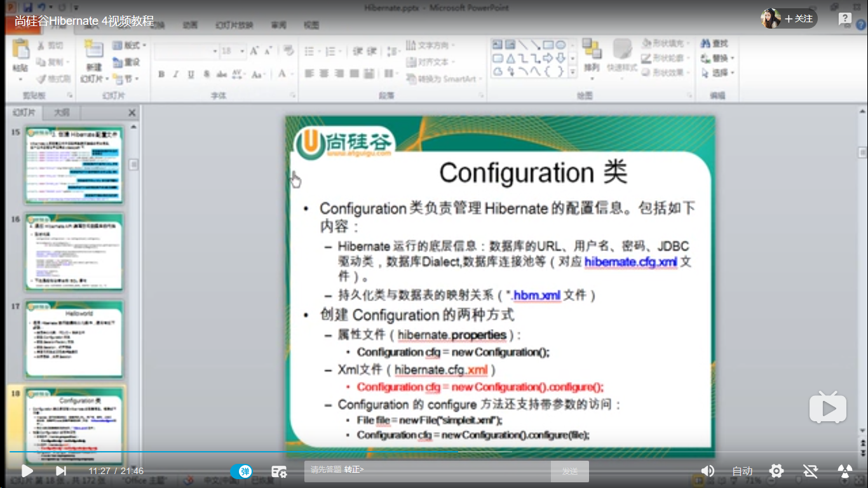Open the Shape Fill (形状填充) dropdown
Screen dimensions: 868x488
coord(667,43)
